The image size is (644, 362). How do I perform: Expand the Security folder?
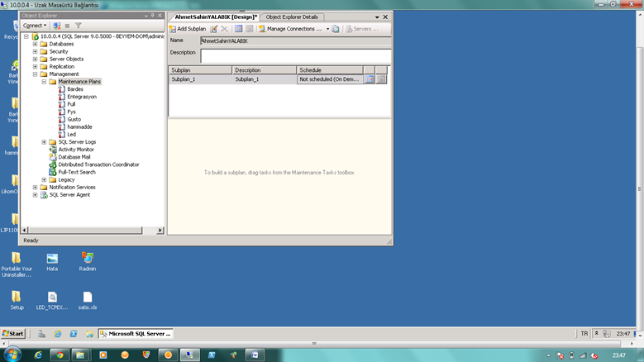pos(35,52)
